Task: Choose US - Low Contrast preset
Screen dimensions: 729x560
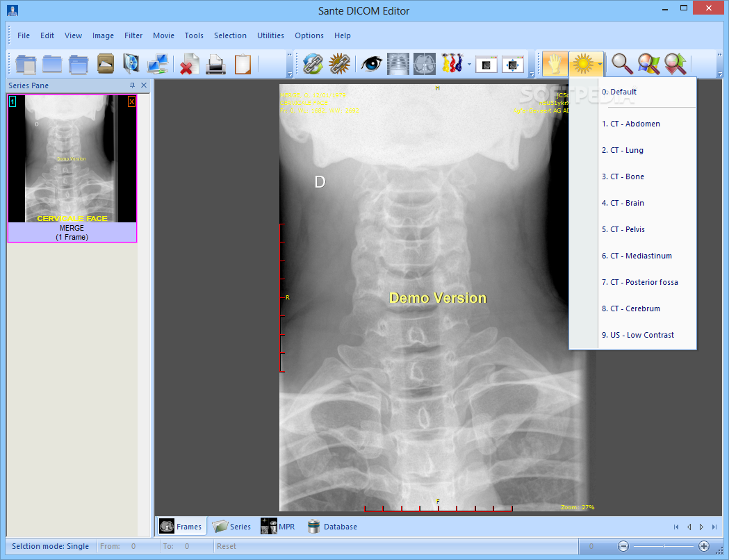Action: (633, 335)
